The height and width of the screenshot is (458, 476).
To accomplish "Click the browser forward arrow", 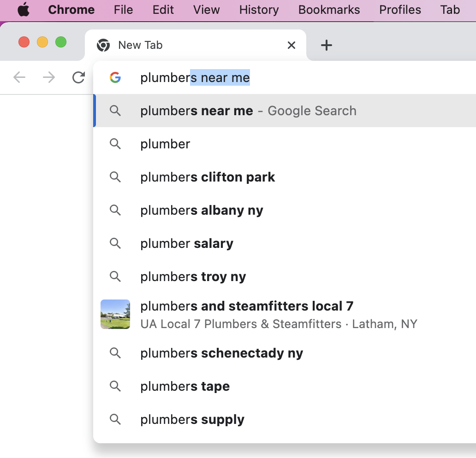I will click(49, 77).
